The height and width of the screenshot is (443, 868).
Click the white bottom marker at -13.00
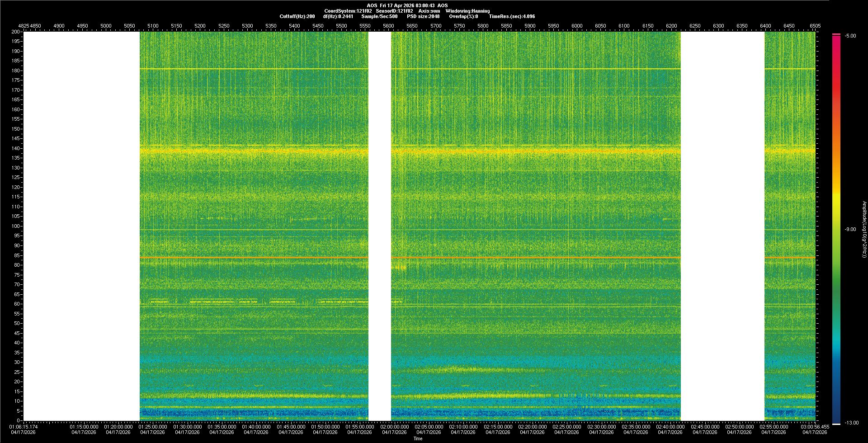(x=836, y=424)
